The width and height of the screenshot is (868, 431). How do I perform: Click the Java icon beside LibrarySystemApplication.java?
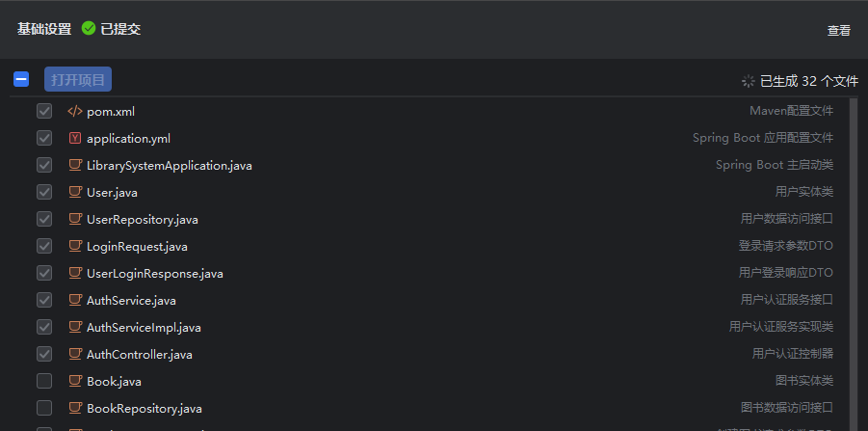click(x=75, y=165)
